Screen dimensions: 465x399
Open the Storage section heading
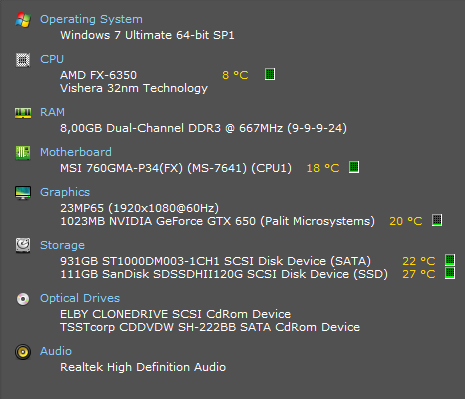click(62, 245)
